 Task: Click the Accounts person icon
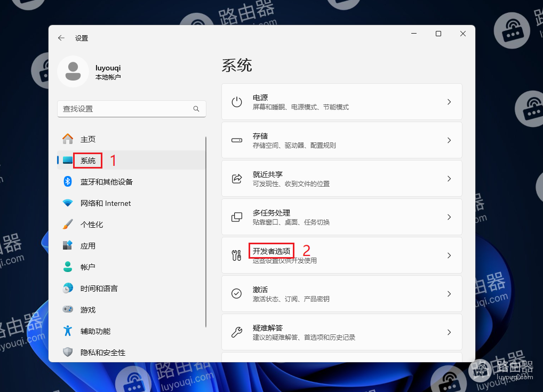point(68,267)
